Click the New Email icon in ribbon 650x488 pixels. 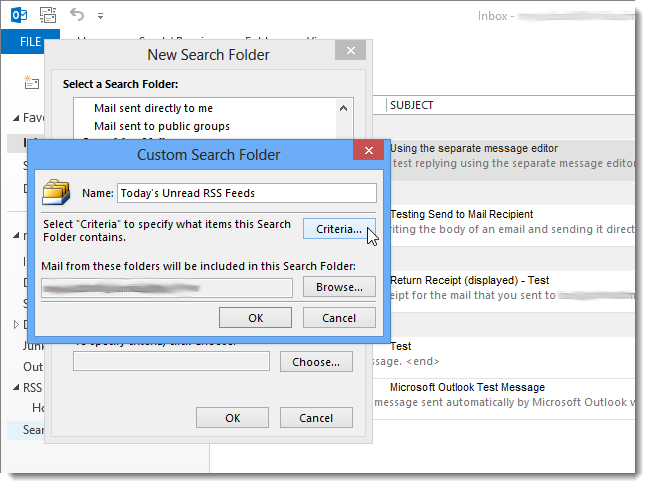(32, 82)
